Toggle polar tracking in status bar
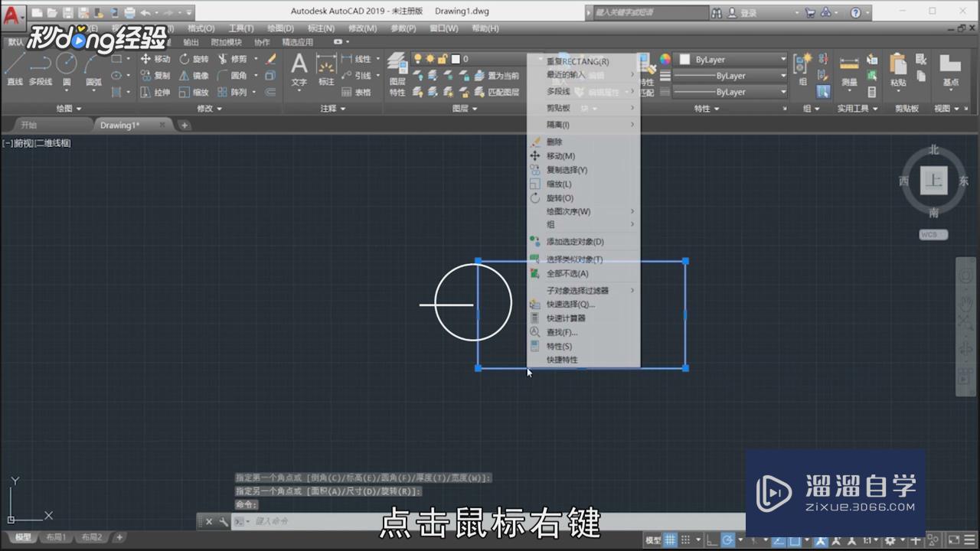 pyautogui.click(x=728, y=540)
